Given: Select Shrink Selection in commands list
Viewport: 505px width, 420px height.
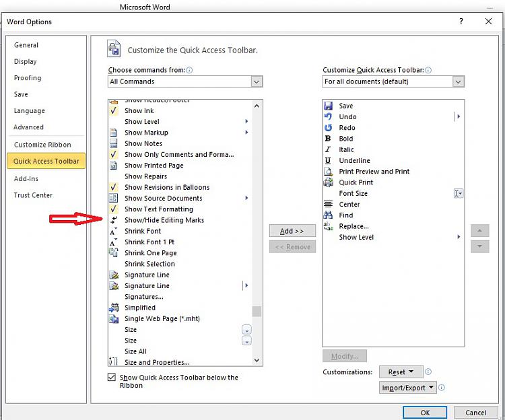Looking at the screenshot, I should pyautogui.click(x=180, y=264).
